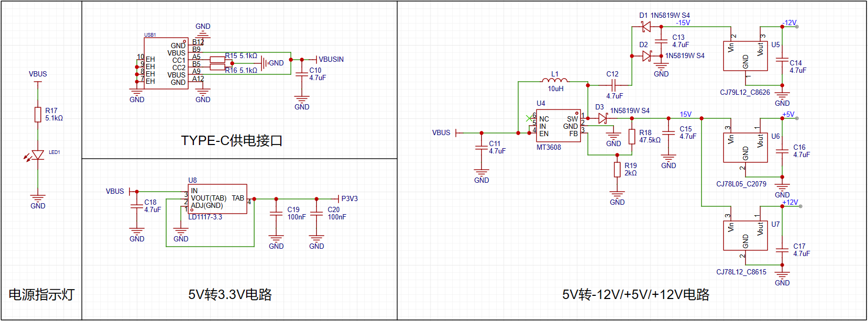The width and height of the screenshot is (868, 321).
Task: Click the CJ79L12_C8626 part label
Action: pyautogui.click(x=745, y=93)
